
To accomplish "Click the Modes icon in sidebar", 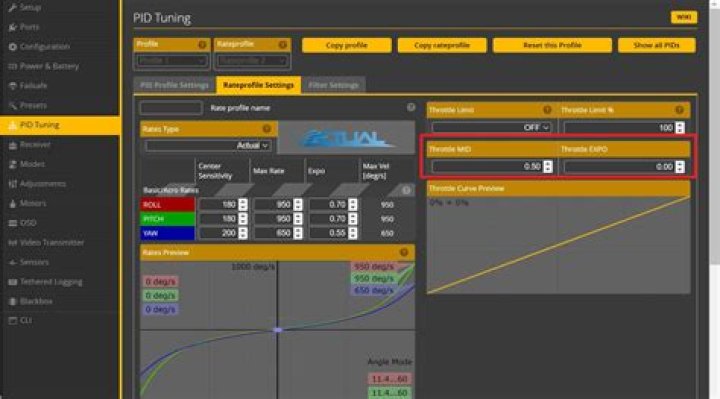I will click(12, 164).
